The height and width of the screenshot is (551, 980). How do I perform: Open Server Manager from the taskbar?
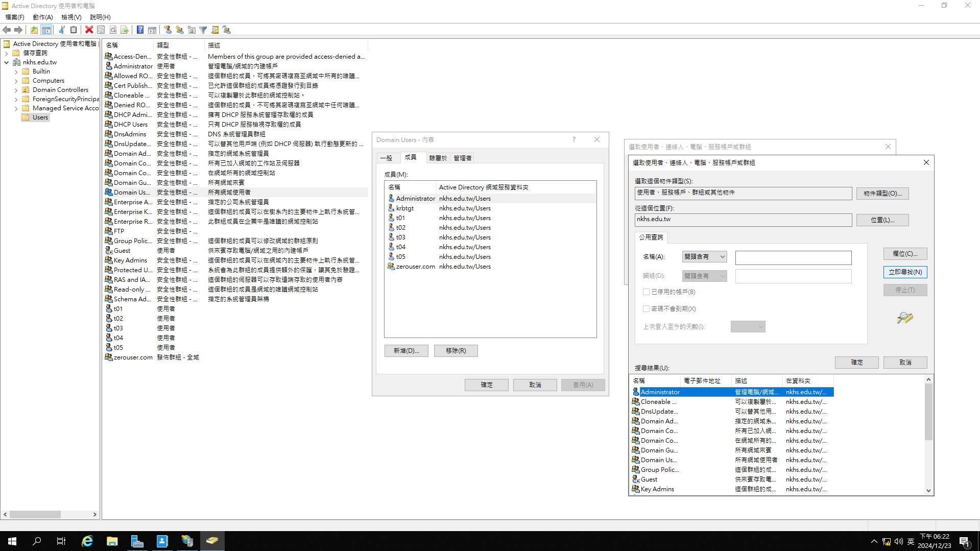tap(137, 541)
